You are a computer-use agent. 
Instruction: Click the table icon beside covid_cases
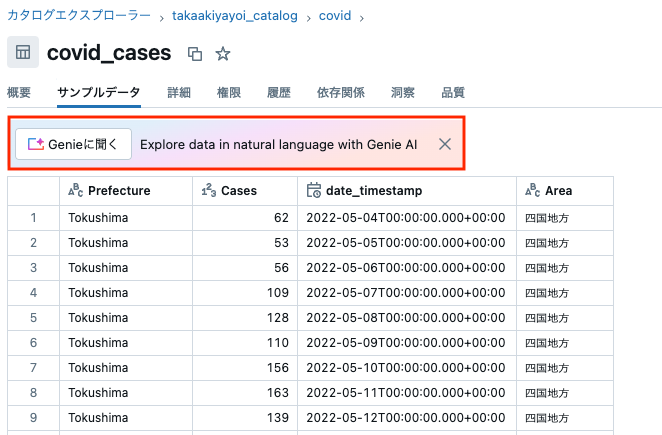(x=23, y=52)
